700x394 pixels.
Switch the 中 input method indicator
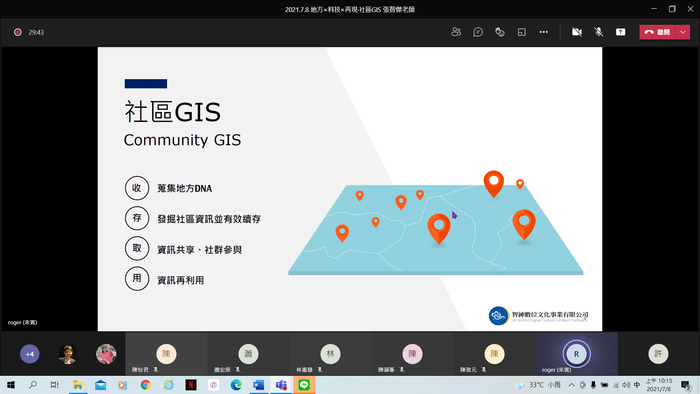pos(637,385)
